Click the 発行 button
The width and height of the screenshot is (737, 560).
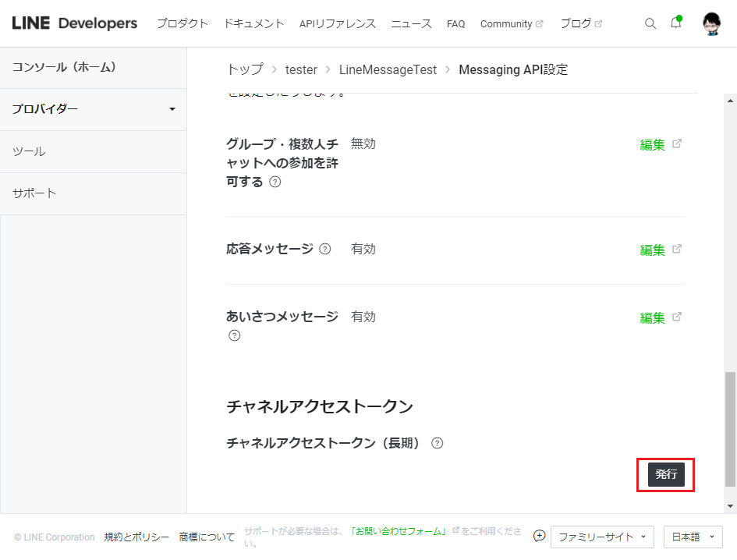pos(666,474)
